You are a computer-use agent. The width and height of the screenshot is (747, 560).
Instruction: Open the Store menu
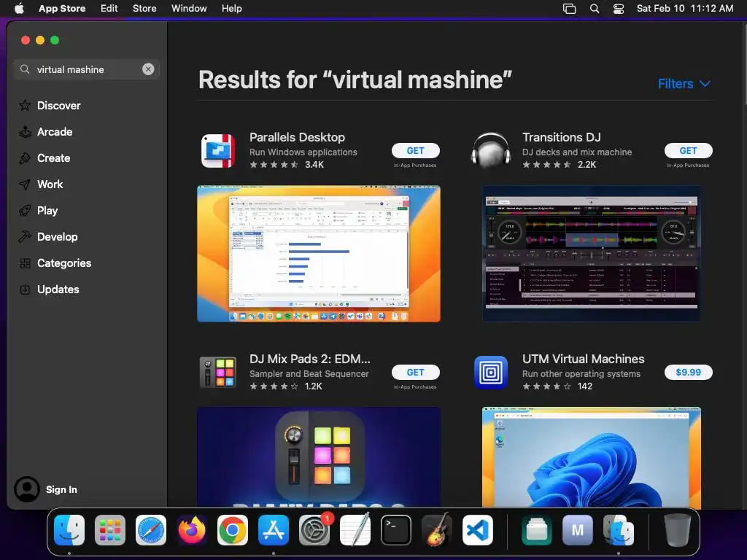coord(144,8)
